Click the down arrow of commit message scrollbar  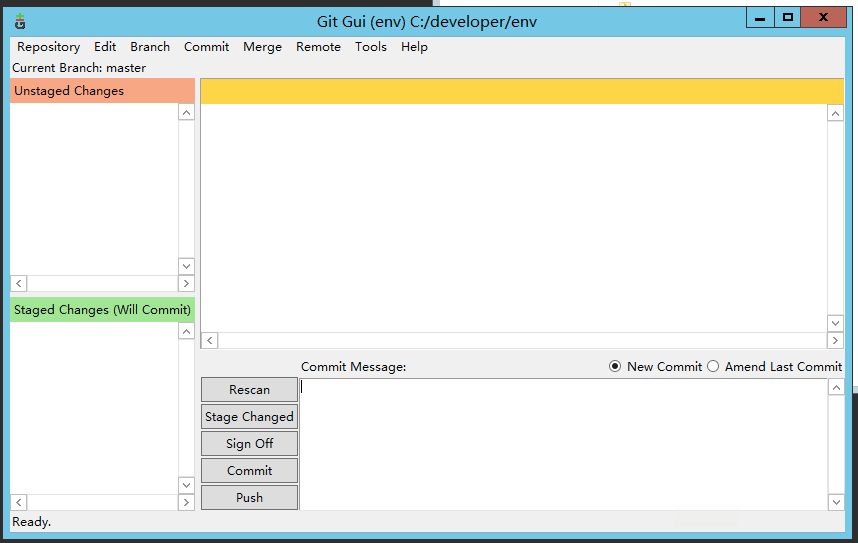tap(836, 502)
